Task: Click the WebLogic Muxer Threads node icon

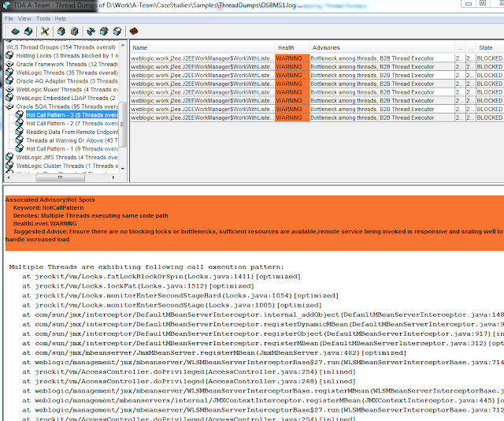Action: (9, 89)
